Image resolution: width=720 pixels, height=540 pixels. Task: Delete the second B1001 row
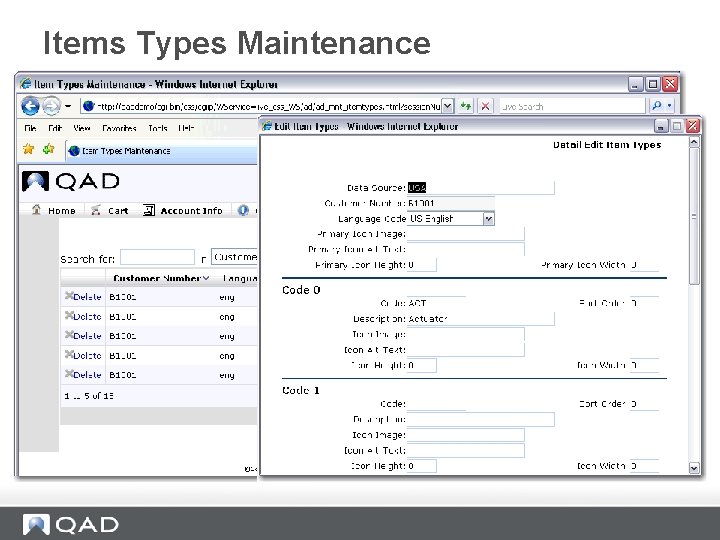coord(87,316)
